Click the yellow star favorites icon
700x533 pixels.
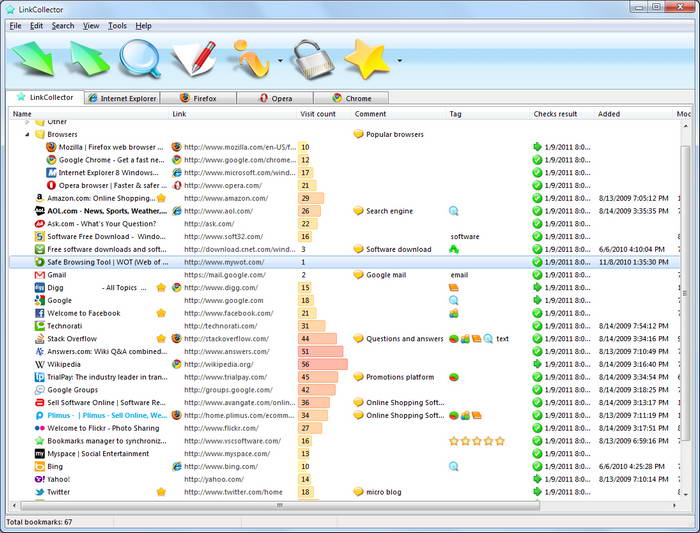coord(367,58)
